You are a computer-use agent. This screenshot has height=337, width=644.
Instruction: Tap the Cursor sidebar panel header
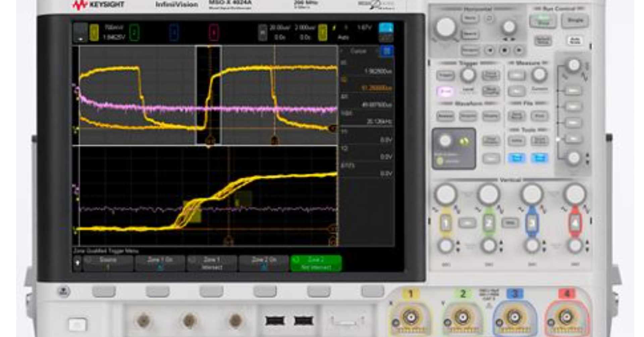tap(359, 51)
